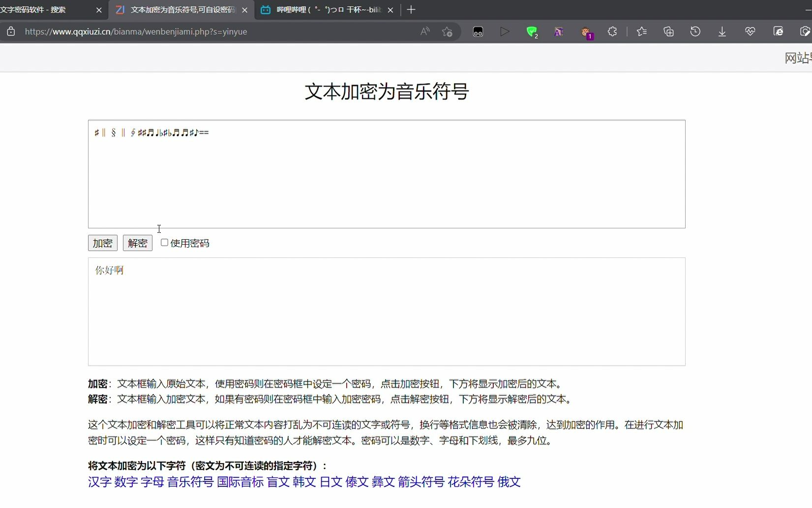The width and height of the screenshot is (812, 508).
Task: Open the purple translate extension icon
Action: (x=559, y=32)
